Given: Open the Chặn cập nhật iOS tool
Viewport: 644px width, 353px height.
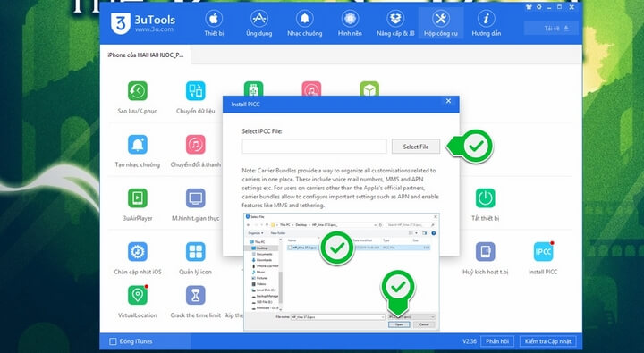Looking at the screenshot, I should click(x=137, y=258).
